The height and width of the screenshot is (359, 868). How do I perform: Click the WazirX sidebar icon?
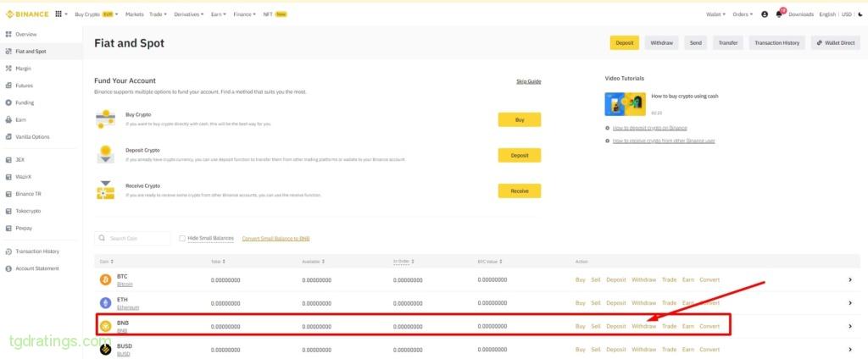point(8,177)
